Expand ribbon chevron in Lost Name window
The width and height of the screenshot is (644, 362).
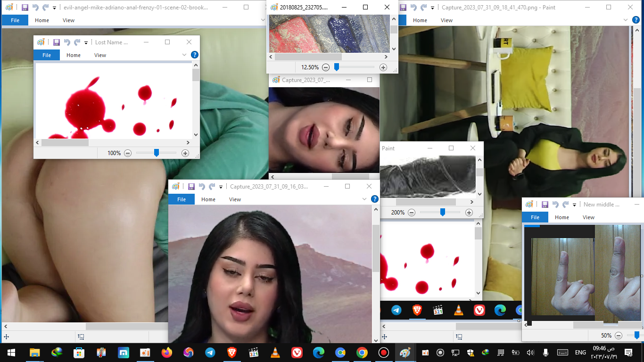pyautogui.click(x=184, y=55)
